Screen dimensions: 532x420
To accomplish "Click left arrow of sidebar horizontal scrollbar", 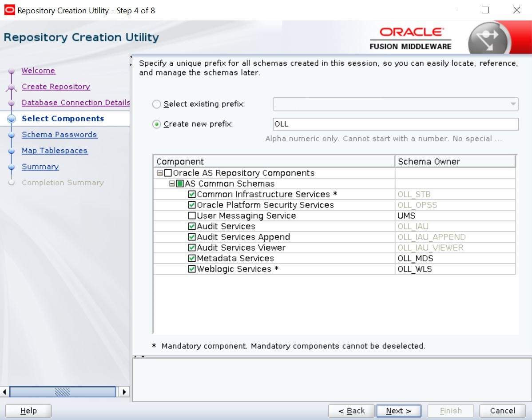I will click(5, 392).
